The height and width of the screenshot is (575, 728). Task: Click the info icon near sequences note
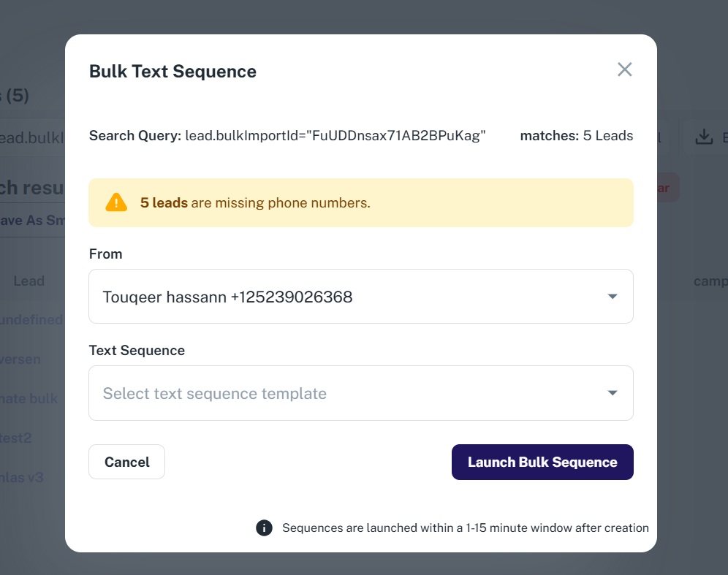coord(264,528)
